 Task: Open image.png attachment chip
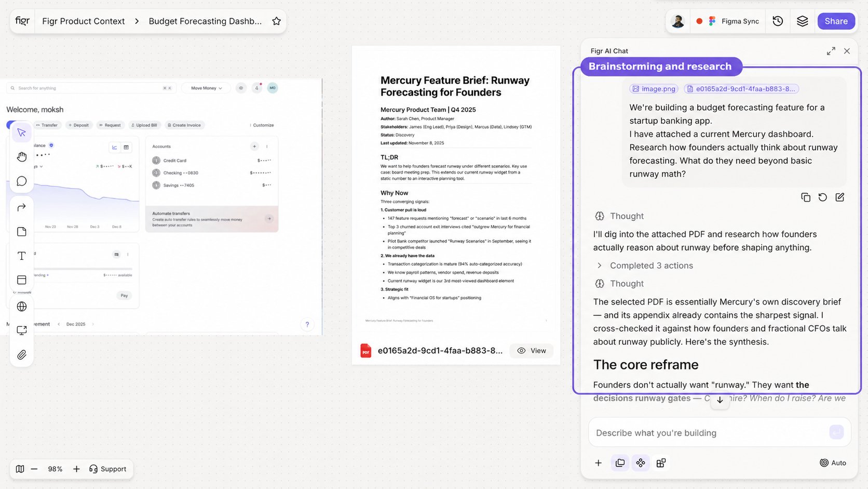pos(654,89)
